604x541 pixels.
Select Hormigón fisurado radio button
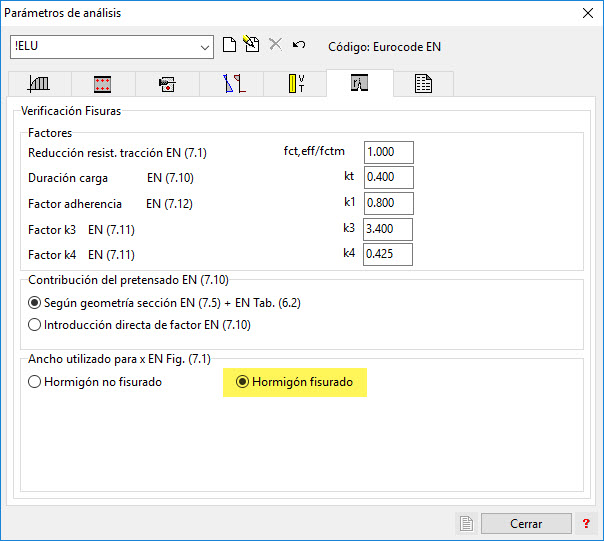(x=241, y=382)
